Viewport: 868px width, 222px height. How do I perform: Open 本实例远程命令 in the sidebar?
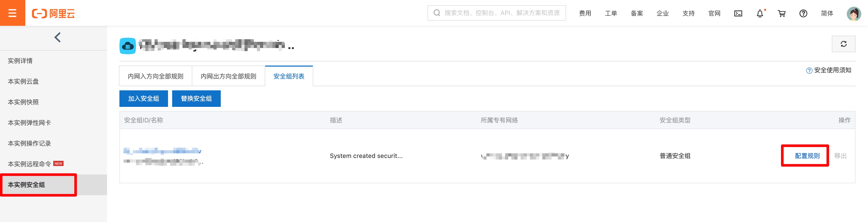coord(30,164)
